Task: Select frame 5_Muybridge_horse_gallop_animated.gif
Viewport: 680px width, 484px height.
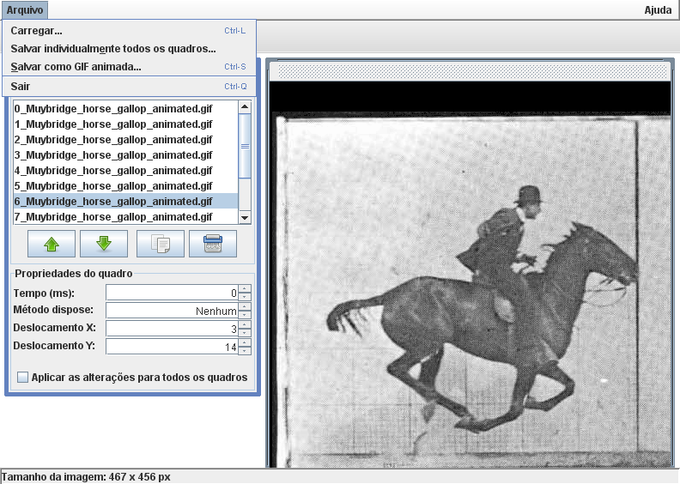Action: pyautogui.click(x=126, y=186)
